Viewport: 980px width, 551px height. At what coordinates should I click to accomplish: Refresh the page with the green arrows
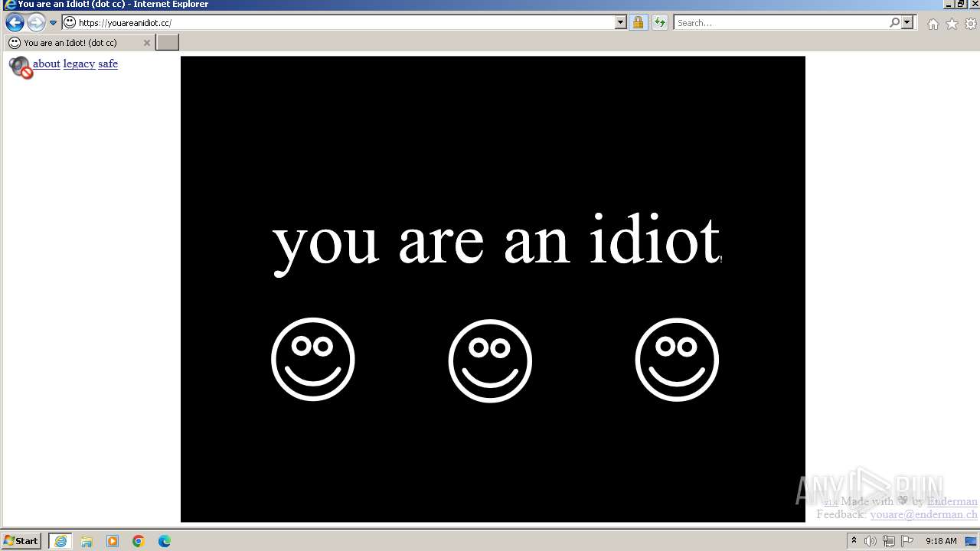(659, 23)
